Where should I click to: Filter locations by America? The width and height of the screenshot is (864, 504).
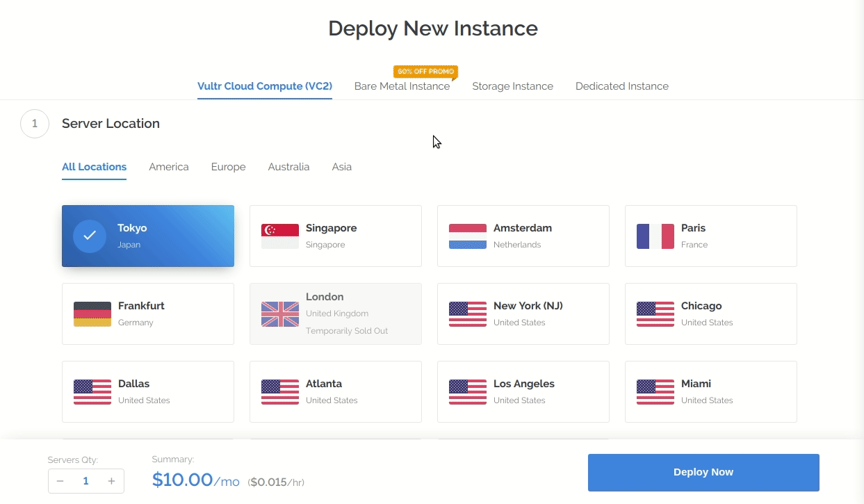tap(169, 167)
